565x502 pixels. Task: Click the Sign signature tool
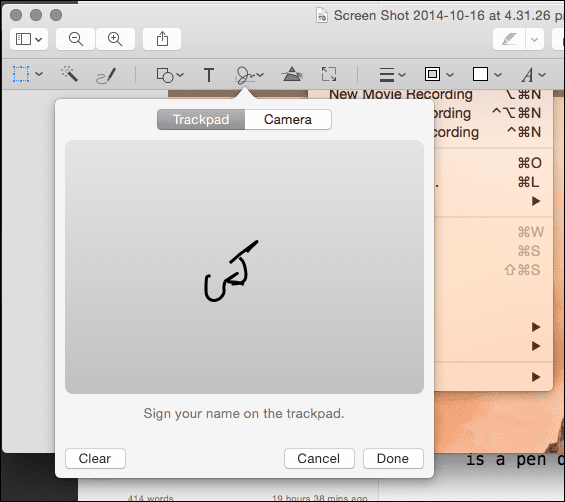[245, 75]
